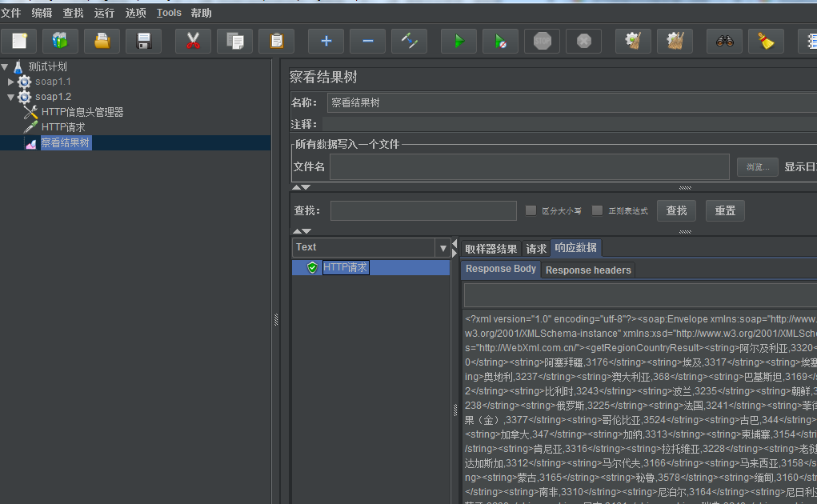Click the 查找 search button
The width and height of the screenshot is (817, 504).
[676, 210]
